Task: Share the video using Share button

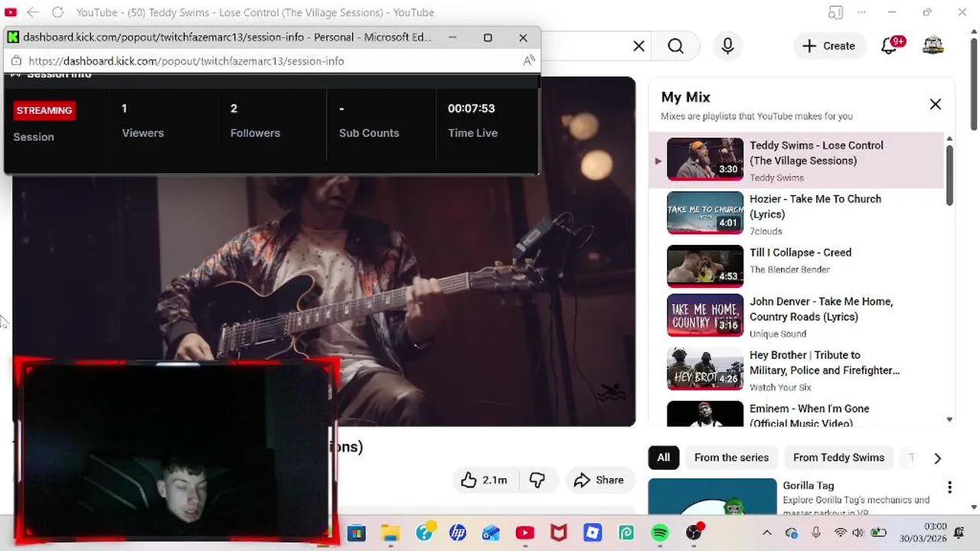Action: (x=599, y=480)
